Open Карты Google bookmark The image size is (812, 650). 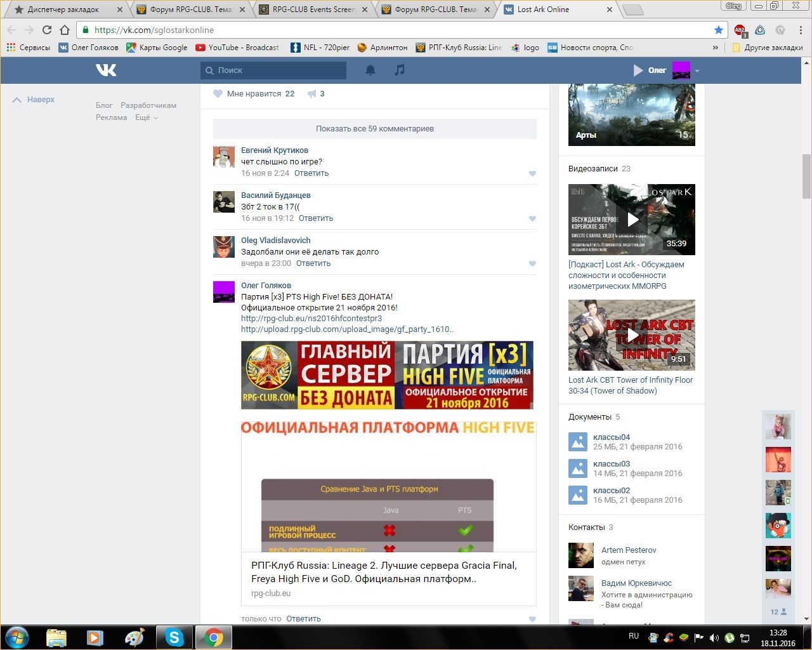click(157, 48)
